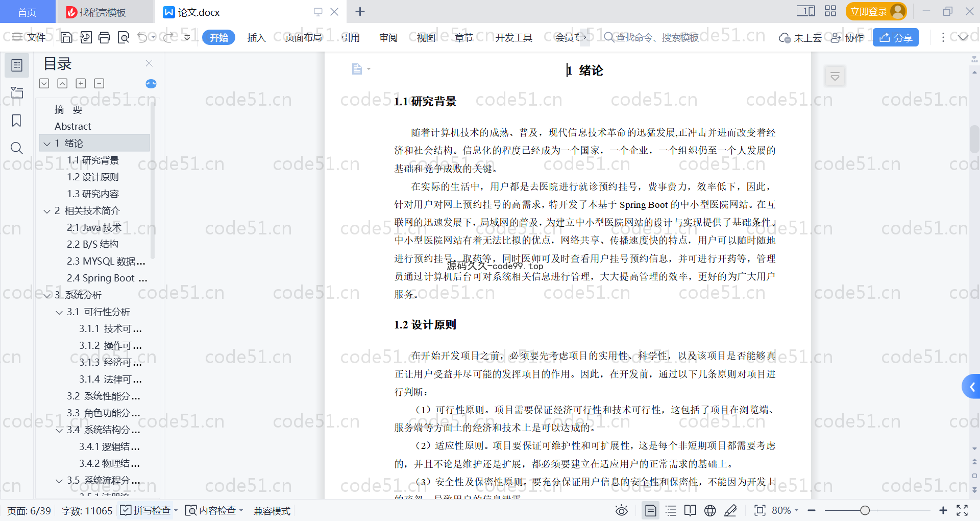
Task: Click the eye protection mode icon
Action: pyautogui.click(x=621, y=510)
